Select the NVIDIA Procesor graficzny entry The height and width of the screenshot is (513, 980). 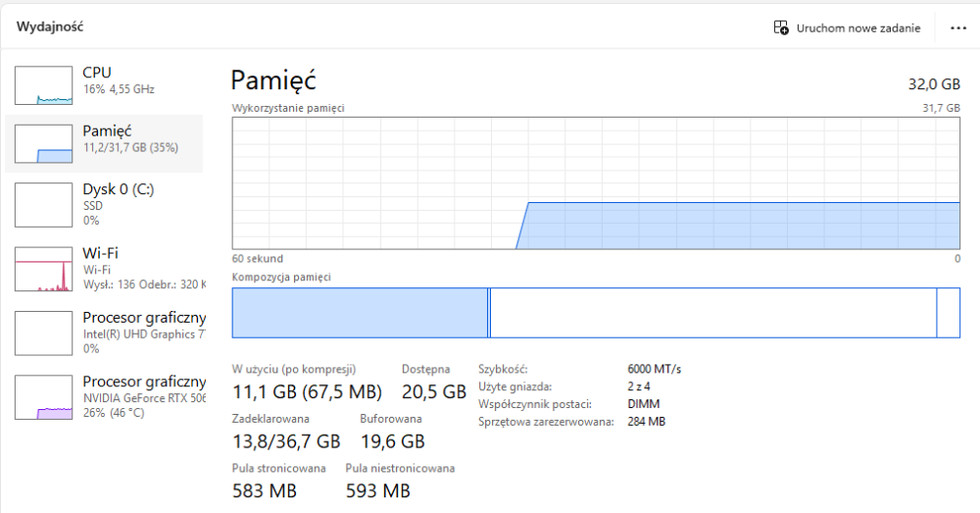[x=143, y=382]
